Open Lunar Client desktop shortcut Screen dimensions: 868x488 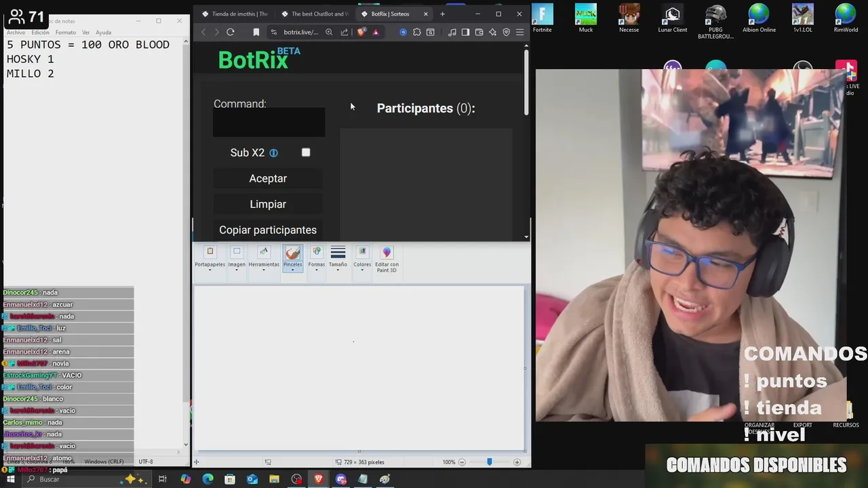coord(672,18)
